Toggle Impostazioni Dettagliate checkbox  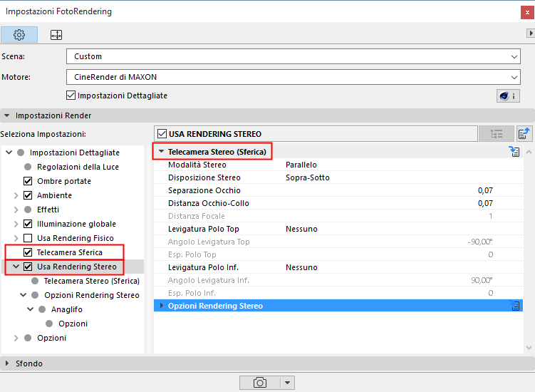click(x=71, y=96)
